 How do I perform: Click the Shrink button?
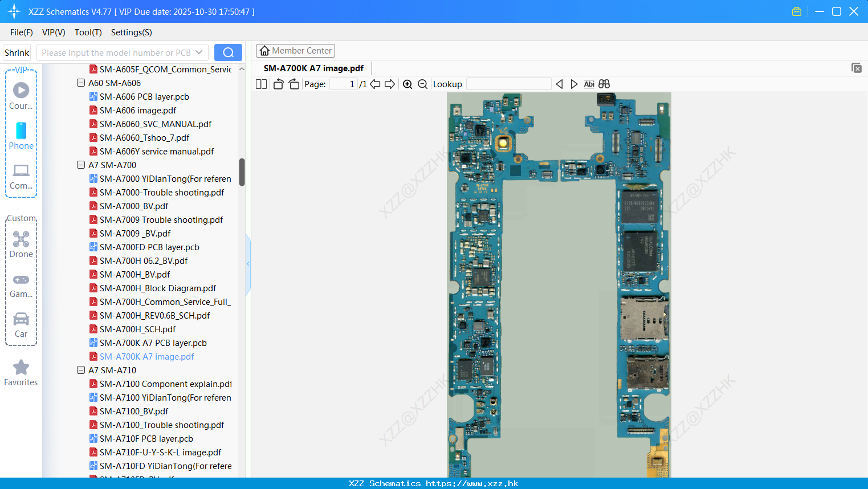(x=17, y=52)
